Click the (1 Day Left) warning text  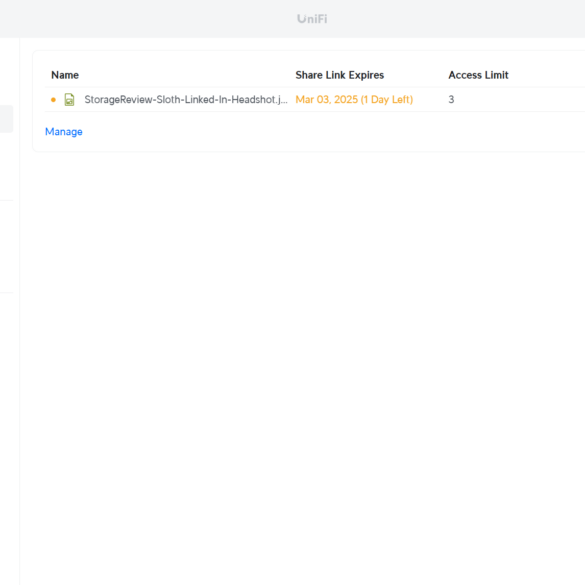coord(387,100)
